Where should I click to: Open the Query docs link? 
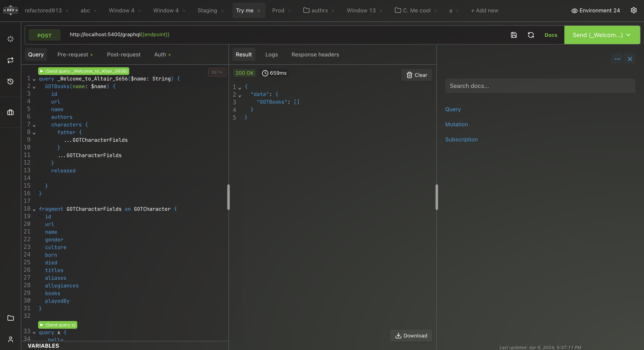(453, 109)
